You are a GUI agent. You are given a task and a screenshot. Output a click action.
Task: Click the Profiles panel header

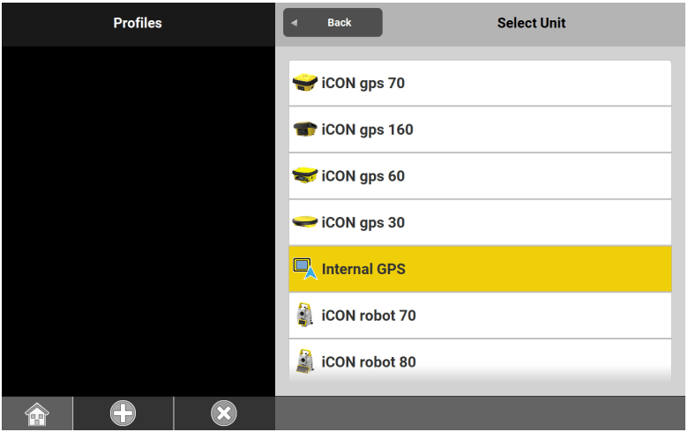[x=137, y=23]
